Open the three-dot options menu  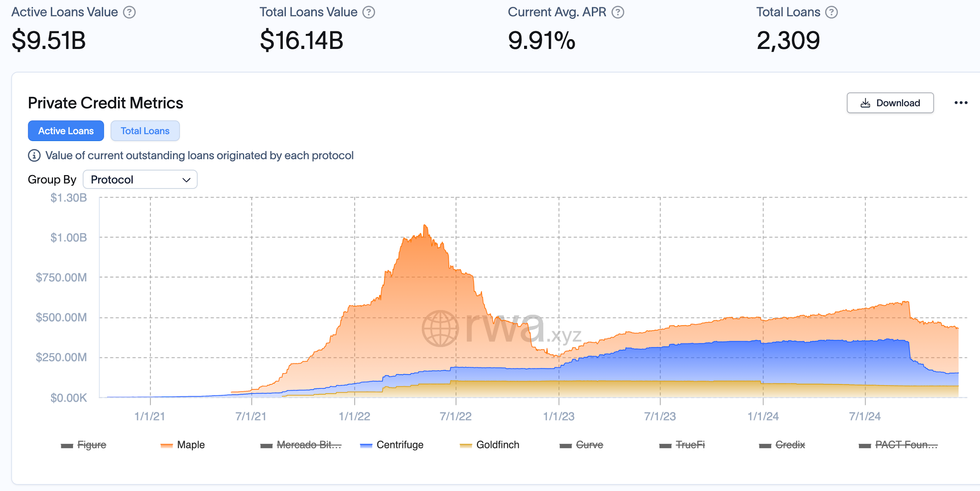click(x=961, y=103)
